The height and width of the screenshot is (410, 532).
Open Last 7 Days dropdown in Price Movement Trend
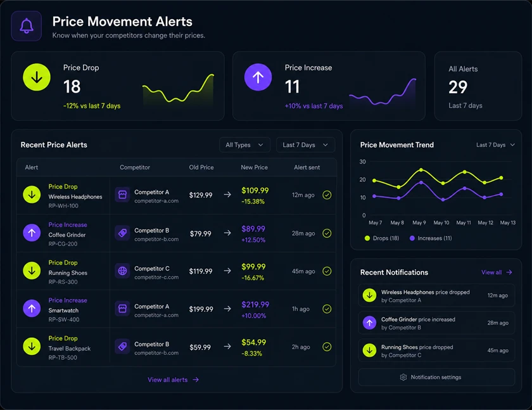click(495, 145)
